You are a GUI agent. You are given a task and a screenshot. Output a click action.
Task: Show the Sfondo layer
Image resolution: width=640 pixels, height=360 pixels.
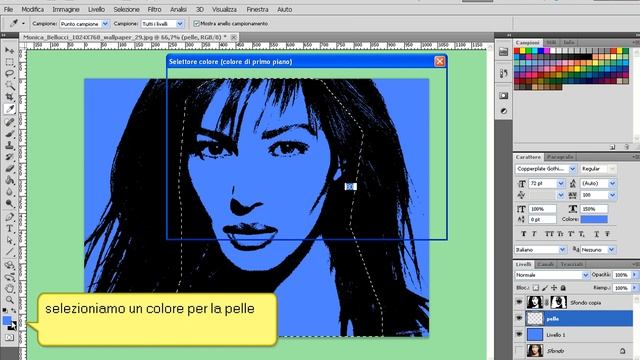(519, 350)
